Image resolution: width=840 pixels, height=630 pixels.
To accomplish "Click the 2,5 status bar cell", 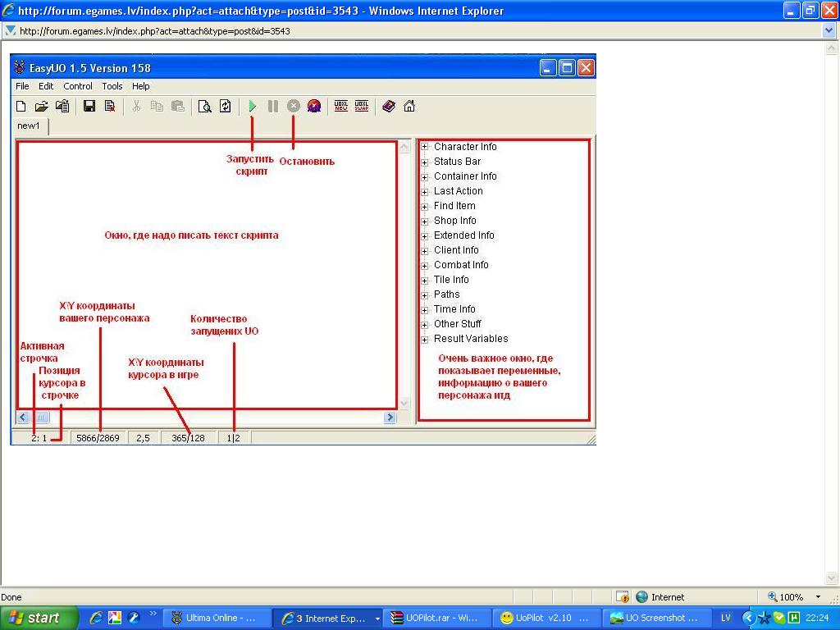I will [143, 438].
